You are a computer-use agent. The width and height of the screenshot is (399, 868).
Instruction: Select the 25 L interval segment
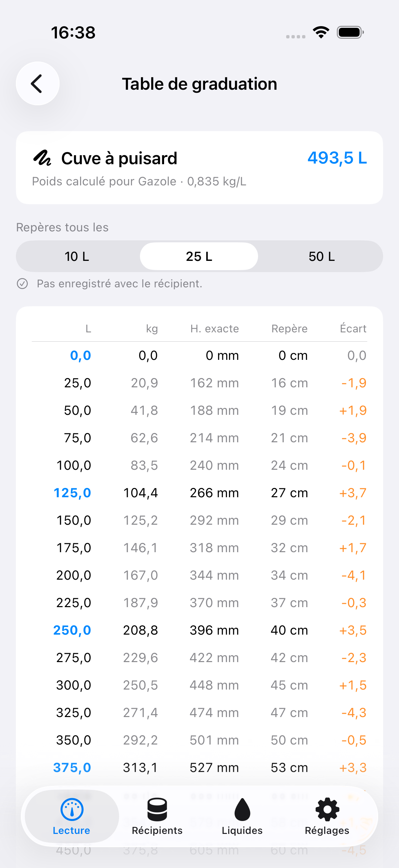199,257
